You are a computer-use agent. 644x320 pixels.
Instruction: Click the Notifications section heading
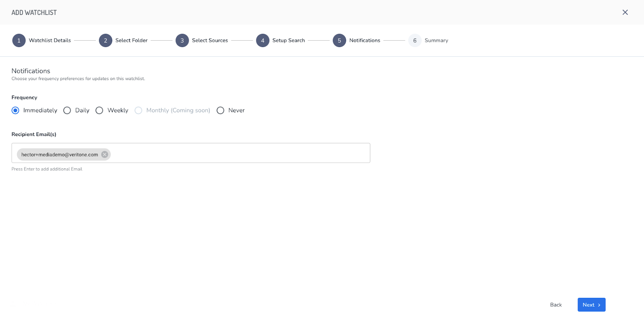pyautogui.click(x=31, y=71)
